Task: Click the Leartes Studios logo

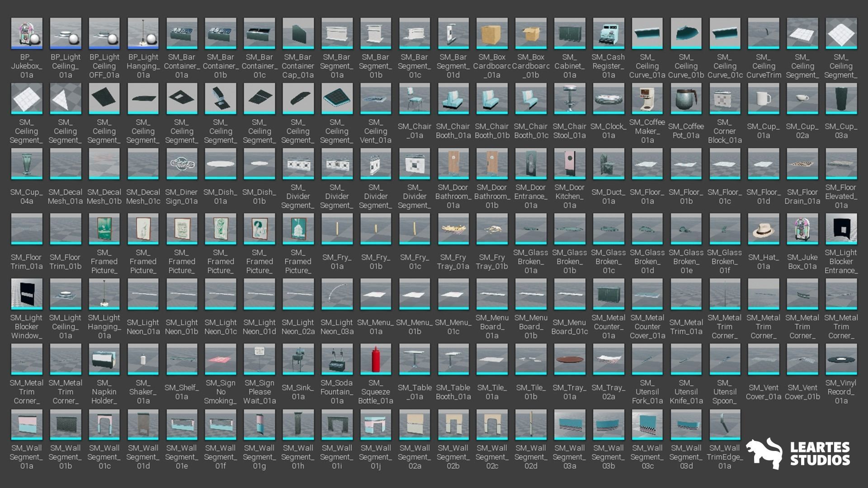Action: point(798,454)
